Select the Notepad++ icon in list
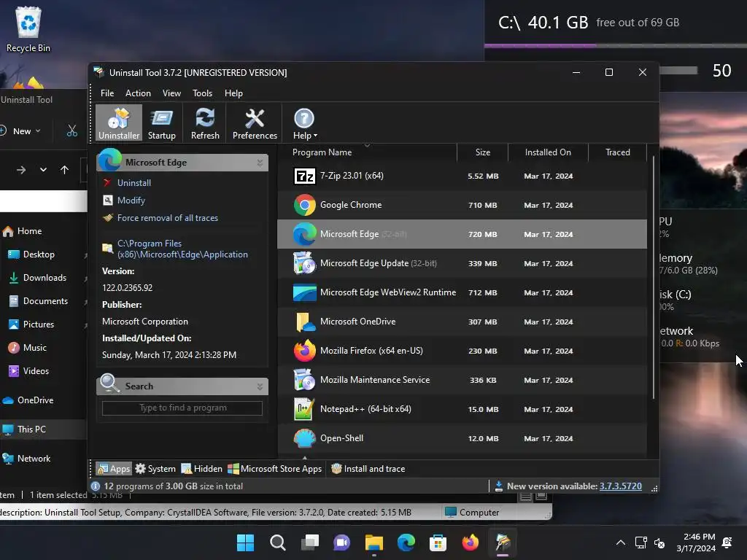Screen dimensions: 747x560 pos(304,409)
